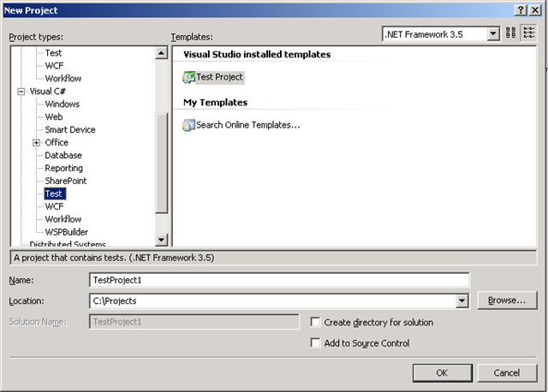Click the project types scroll down arrow
This screenshot has height=392, width=548.
tap(161, 240)
